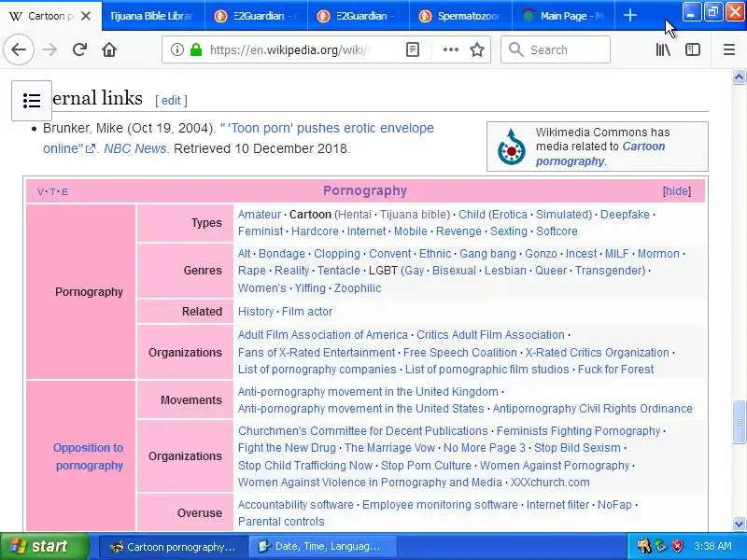Click the first system tray icon
Screen dimensions: 747x560
(x=644, y=546)
